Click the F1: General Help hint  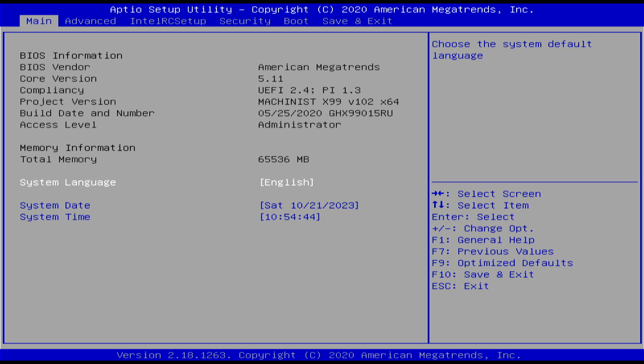tap(483, 240)
